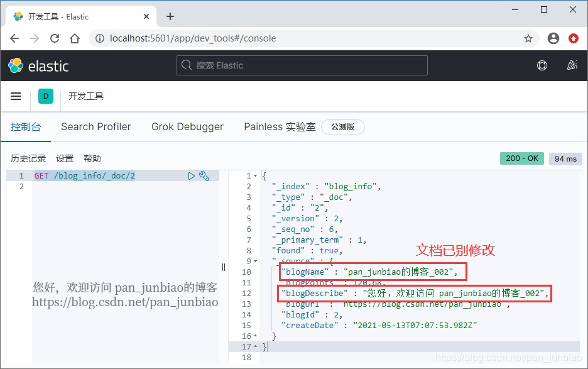Open 历史记录 history
The height and width of the screenshot is (369, 588).
pos(28,158)
